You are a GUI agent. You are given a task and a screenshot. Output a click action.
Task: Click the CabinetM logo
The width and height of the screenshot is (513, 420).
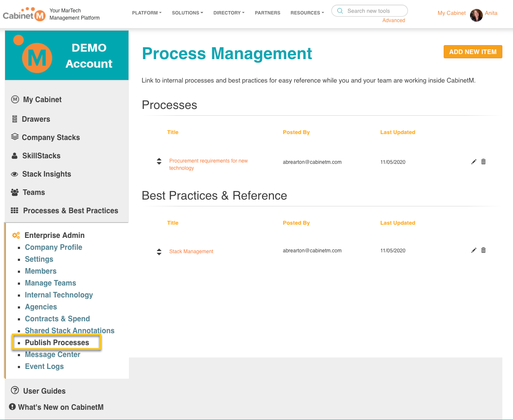24,14
